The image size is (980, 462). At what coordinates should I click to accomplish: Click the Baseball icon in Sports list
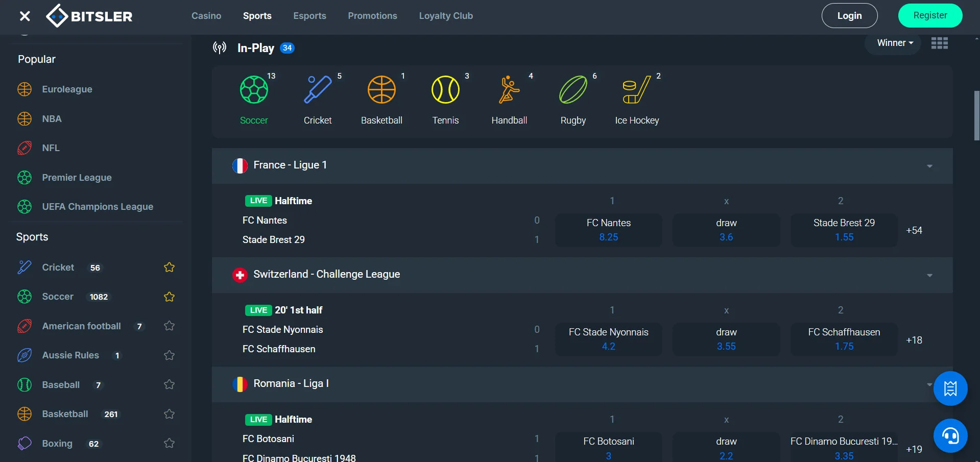point(25,384)
